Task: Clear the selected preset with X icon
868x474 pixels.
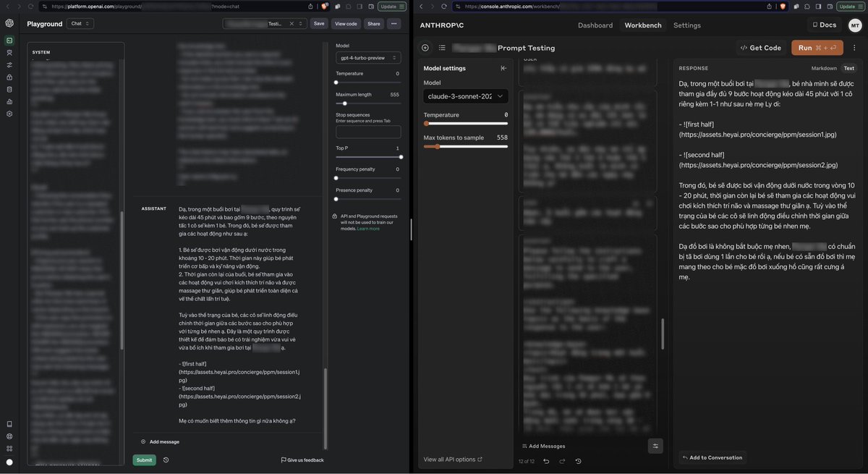Action: (x=292, y=23)
